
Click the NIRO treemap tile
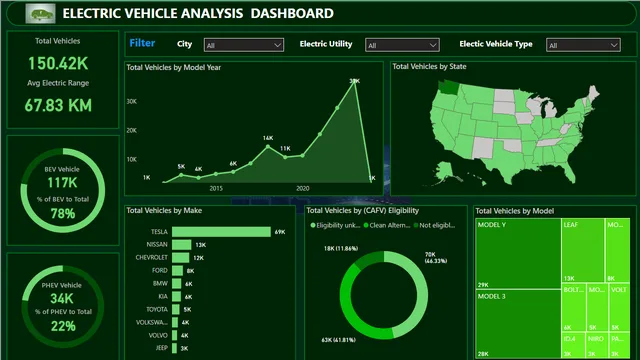(597, 345)
